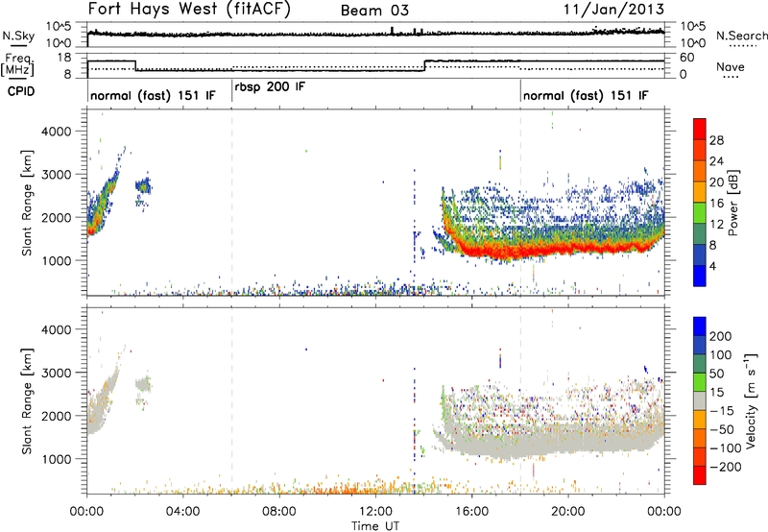This screenshot has width=768, height=532.
Task: Click the '04:00' time tick label
Action: 182,512
